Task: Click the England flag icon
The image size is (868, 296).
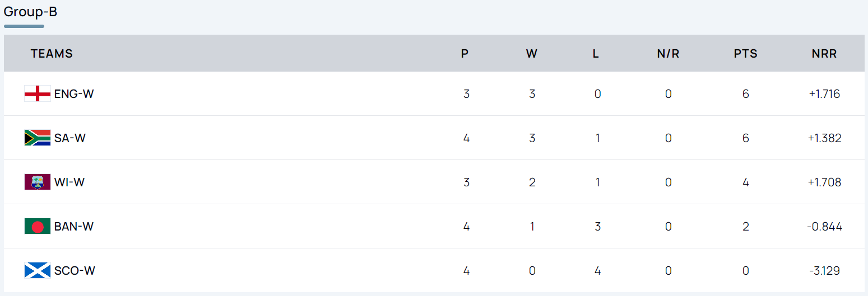Action: click(x=38, y=93)
